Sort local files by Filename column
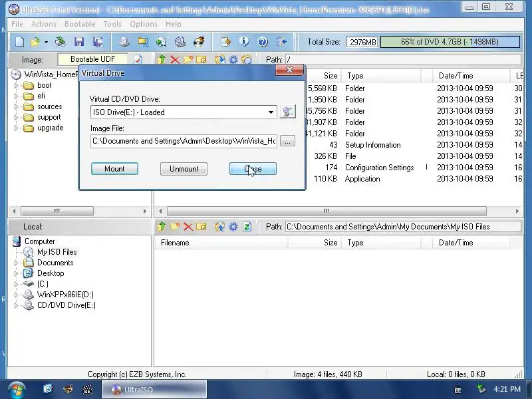 (221, 243)
